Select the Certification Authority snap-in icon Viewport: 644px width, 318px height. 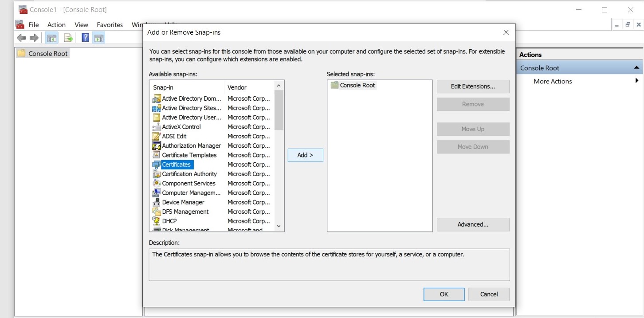click(x=156, y=174)
